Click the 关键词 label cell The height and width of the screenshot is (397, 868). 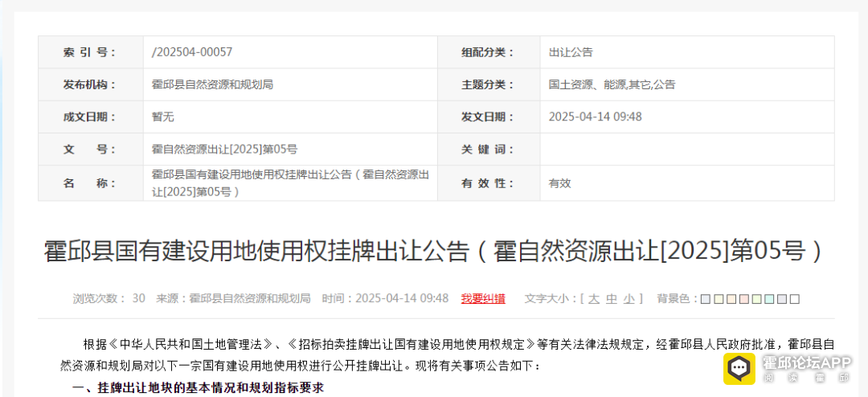(489, 149)
